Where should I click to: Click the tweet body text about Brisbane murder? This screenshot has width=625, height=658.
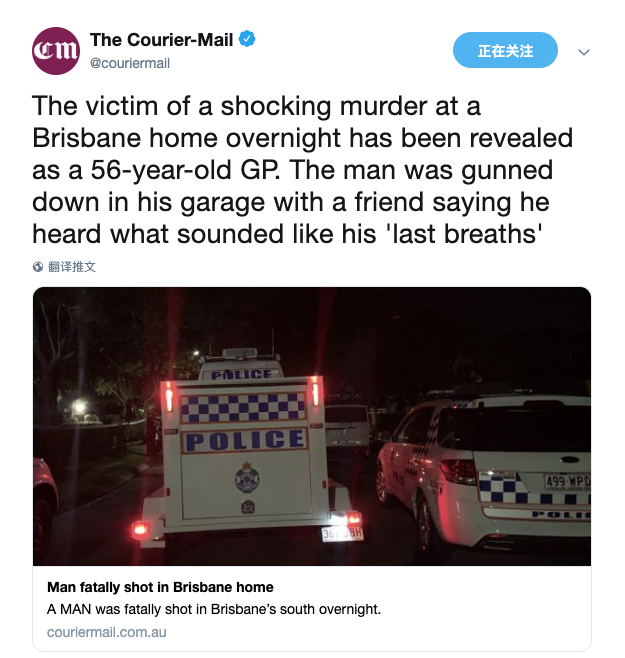302,170
